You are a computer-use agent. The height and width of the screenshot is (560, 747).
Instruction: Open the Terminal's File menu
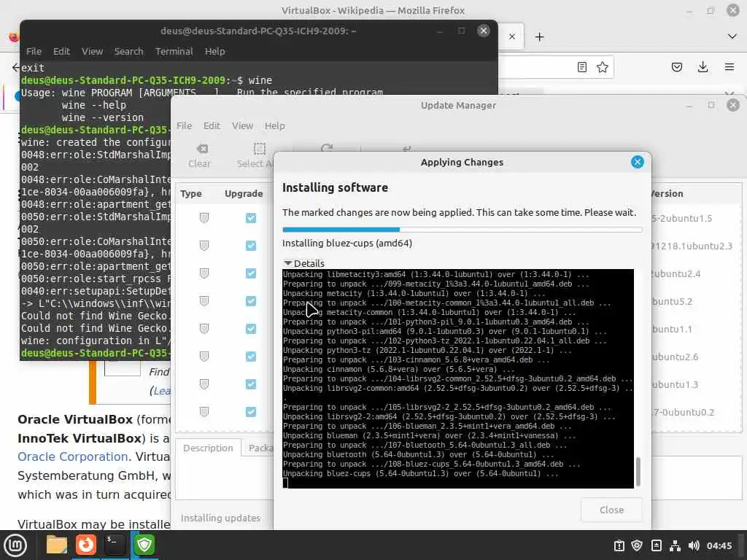tap(34, 52)
